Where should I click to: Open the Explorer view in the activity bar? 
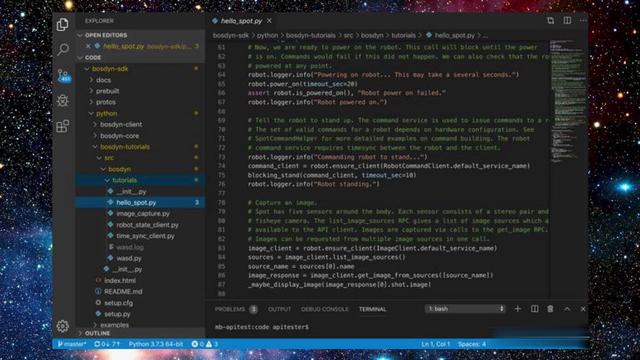tap(62, 24)
